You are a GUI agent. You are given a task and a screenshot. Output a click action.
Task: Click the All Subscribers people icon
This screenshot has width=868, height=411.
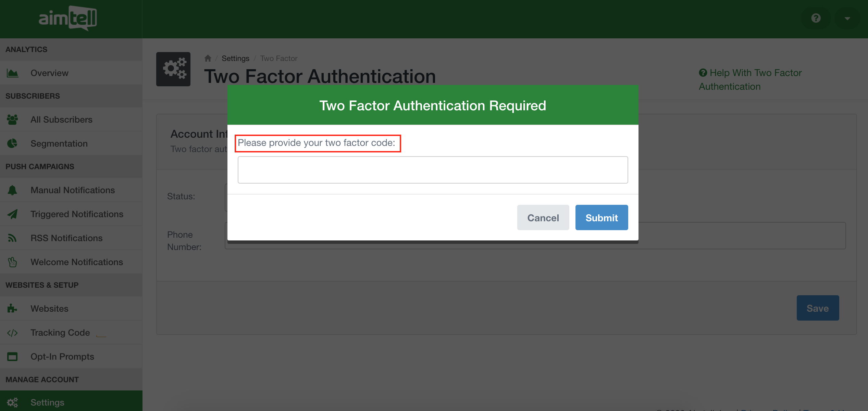[13, 120]
